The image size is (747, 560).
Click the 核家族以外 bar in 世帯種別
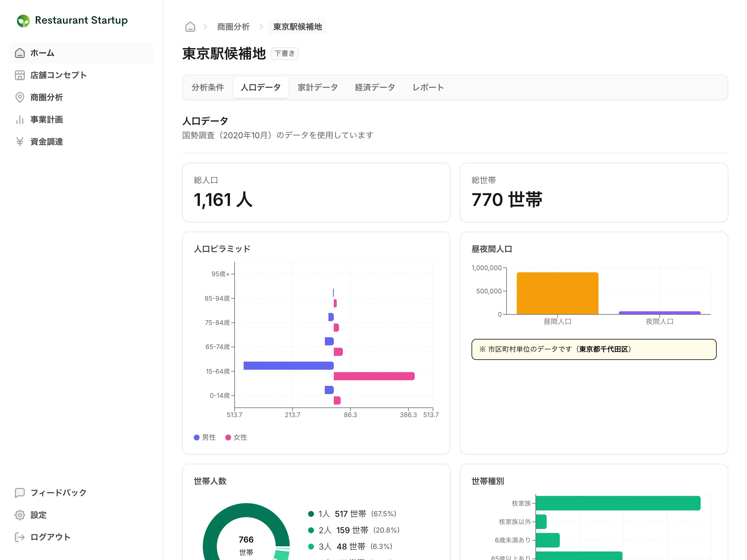click(x=541, y=522)
